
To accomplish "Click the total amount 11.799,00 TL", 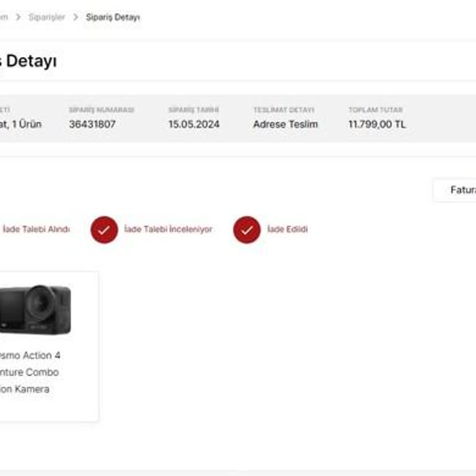I will coord(377,124).
